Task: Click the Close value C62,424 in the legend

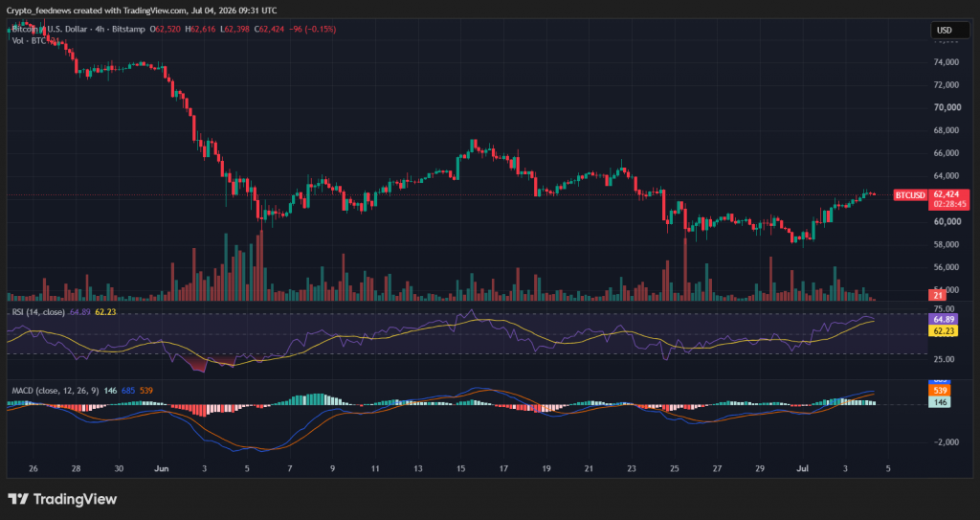Action: [269, 30]
